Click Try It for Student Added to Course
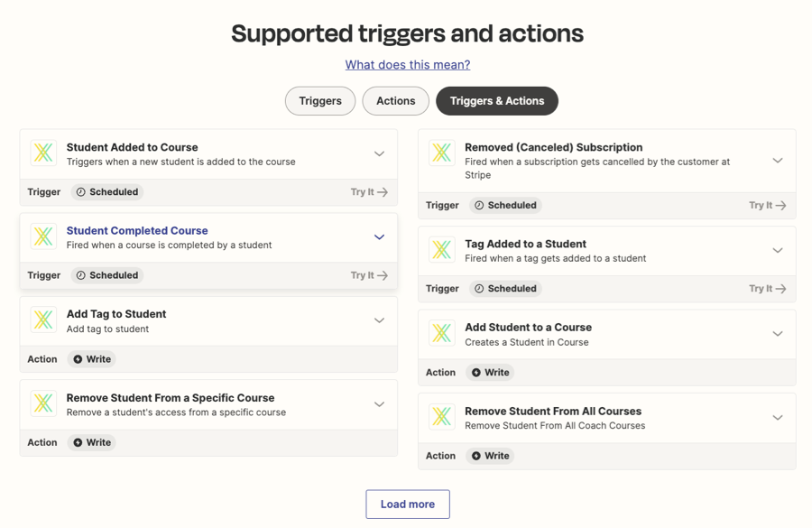The height and width of the screenshot is (528, 812). (x=369, y=191)
